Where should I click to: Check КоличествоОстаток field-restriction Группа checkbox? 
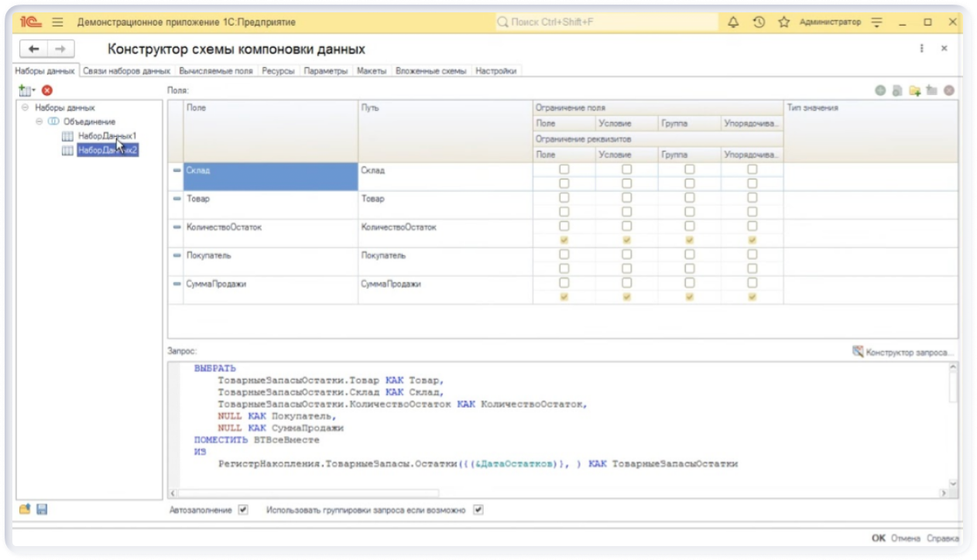pyautogui.click(x=690, y=226)
